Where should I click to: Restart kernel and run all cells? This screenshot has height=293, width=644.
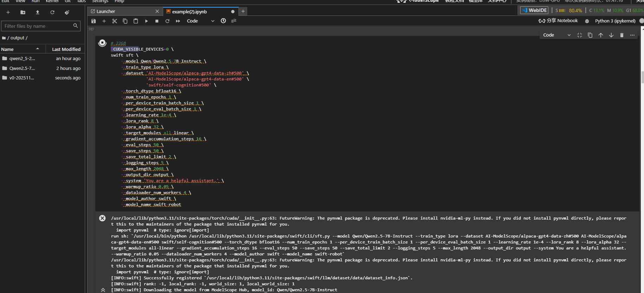[178, 21]
